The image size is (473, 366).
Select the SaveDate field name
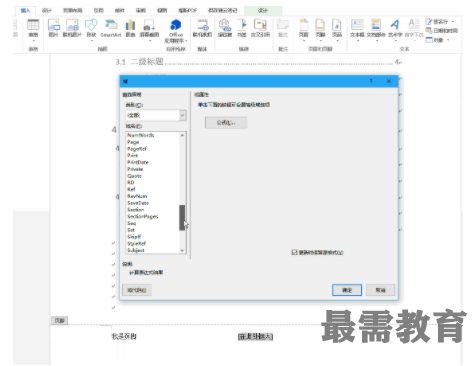click(x=138, y=203)
